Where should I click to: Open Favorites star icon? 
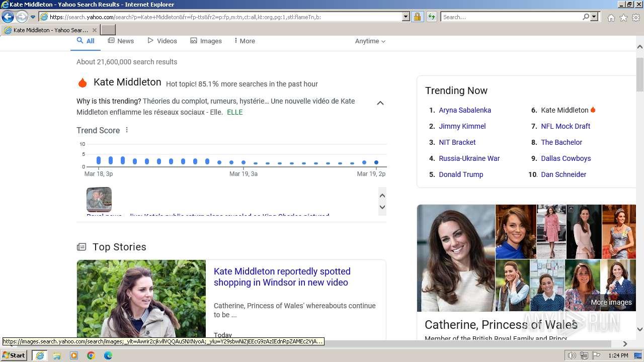point(623,18)
